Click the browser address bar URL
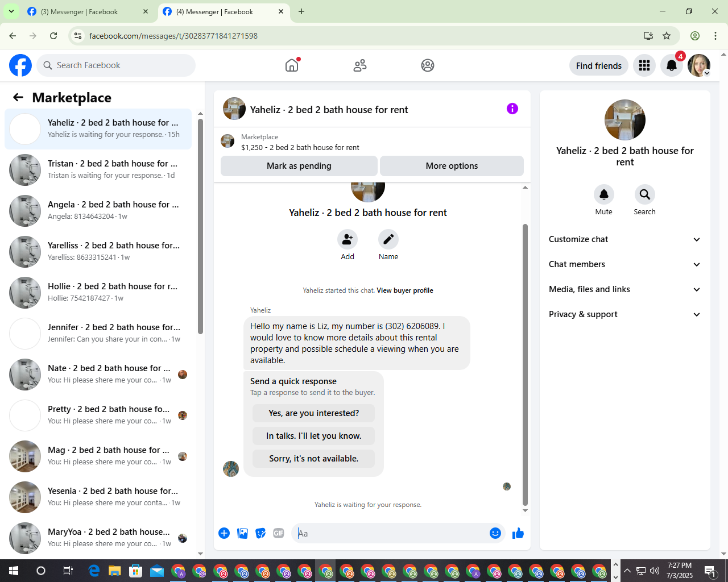Image resolution: width=728 pixels, height=582 pixels. click(x=173, y=36)
